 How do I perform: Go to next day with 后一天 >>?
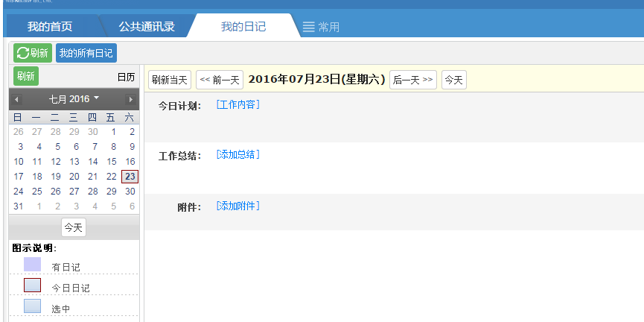click(413, 80)
